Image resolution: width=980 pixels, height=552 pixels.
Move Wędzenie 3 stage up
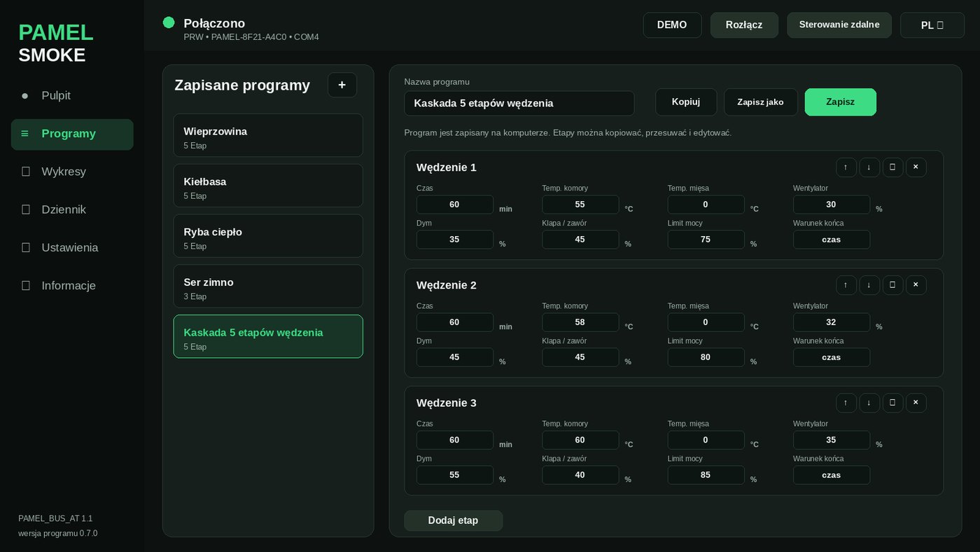coord(846,403)
